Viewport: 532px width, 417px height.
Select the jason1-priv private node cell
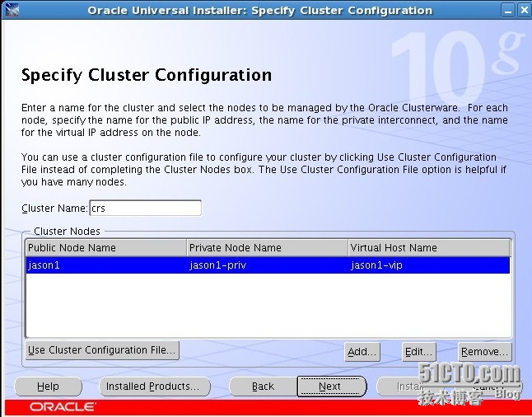coord(268,265)
